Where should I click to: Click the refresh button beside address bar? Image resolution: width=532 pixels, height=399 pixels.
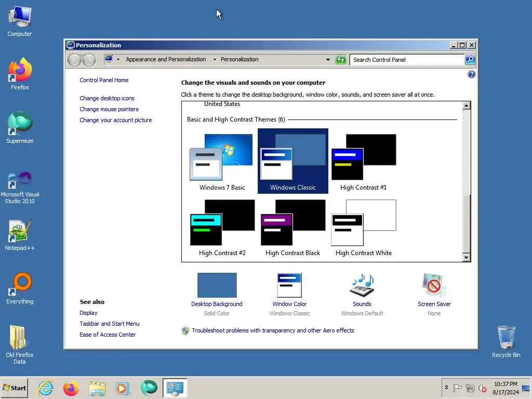pyautogui.click(x=341, y=60)
